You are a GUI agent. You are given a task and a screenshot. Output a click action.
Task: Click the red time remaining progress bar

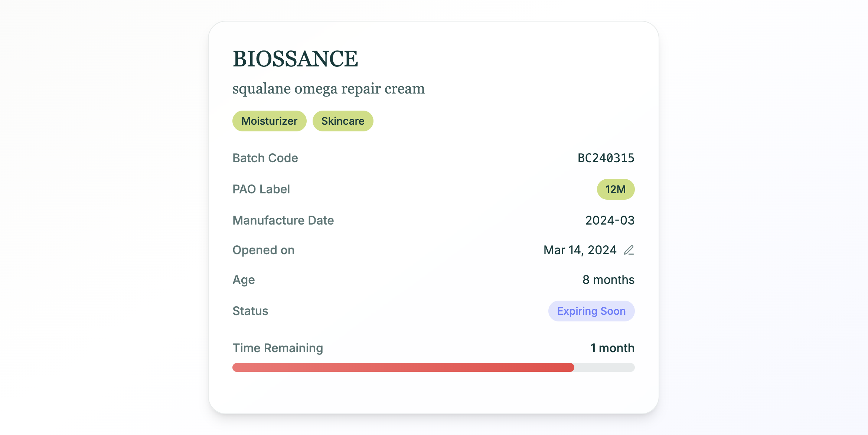click(x=403, y=367)
